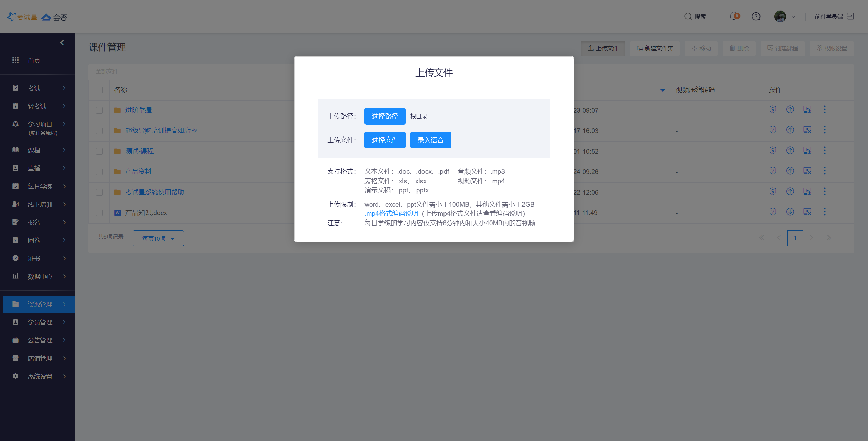Click the search icon in the header
The image size is (868, 441).
688,16
